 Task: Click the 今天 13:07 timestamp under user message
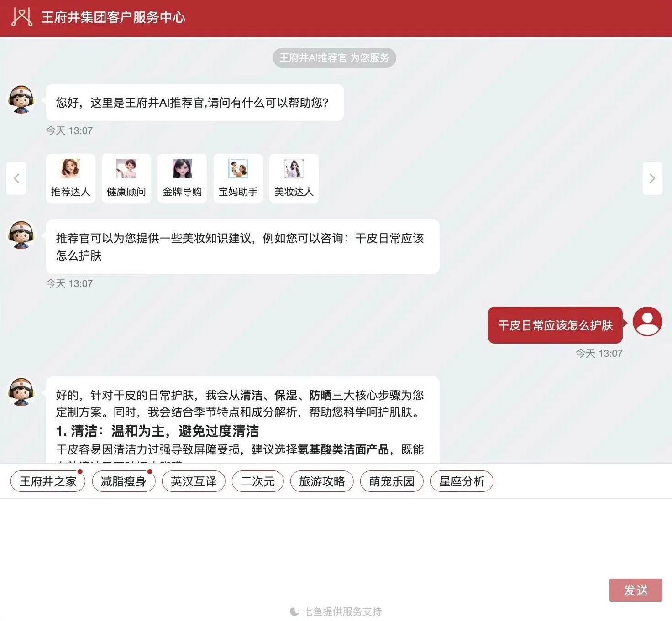599,353
